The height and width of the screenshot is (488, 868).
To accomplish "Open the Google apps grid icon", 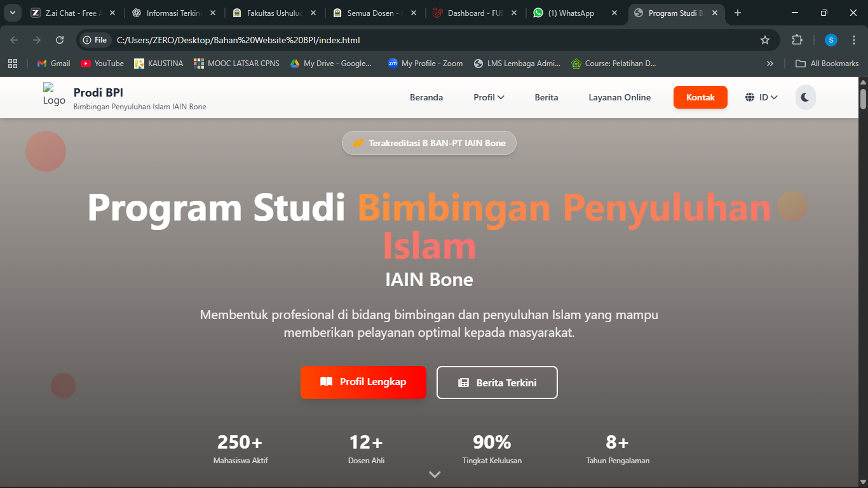I will click(x=13, y=64).
